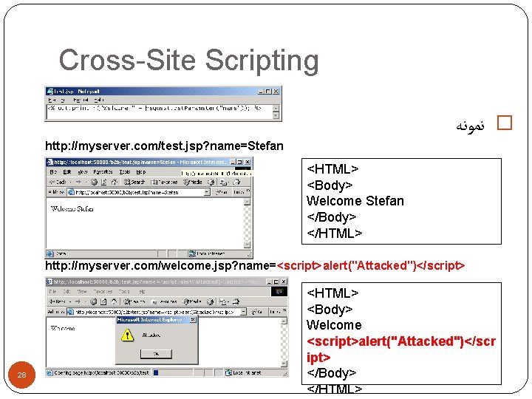
Task: Open Tools menu in Attacked browser window
Action: 124,291
